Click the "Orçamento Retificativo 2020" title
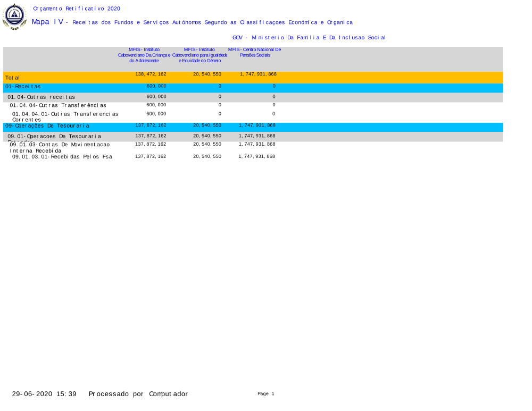Image resolution: width=532 pixels, height=411 pixels. coord(77,9)
